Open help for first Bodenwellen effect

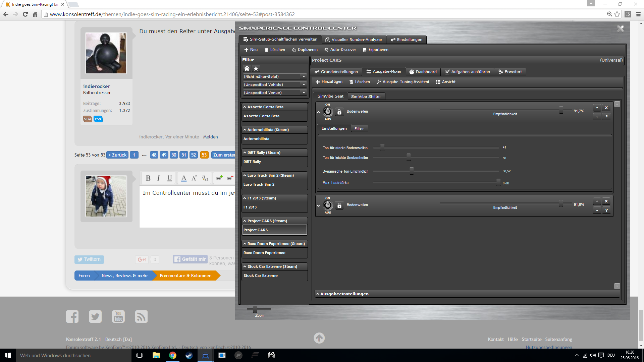point(606,117)
